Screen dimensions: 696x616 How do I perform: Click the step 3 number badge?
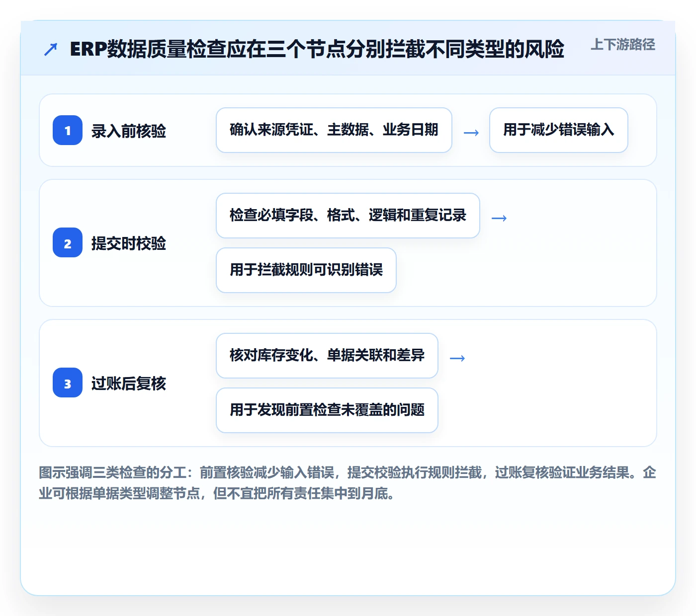(x=68, y=383)
